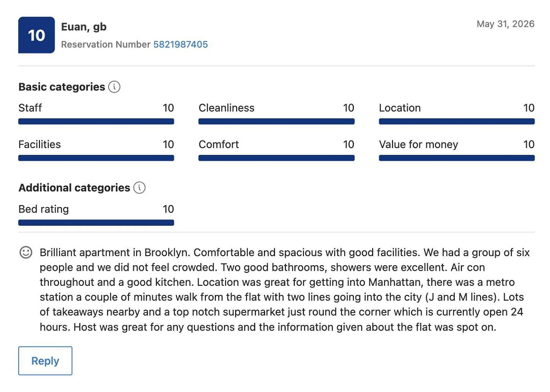Click the blue score badge showing 10
This screenshot has width=550, height=392.
[37, 35]
